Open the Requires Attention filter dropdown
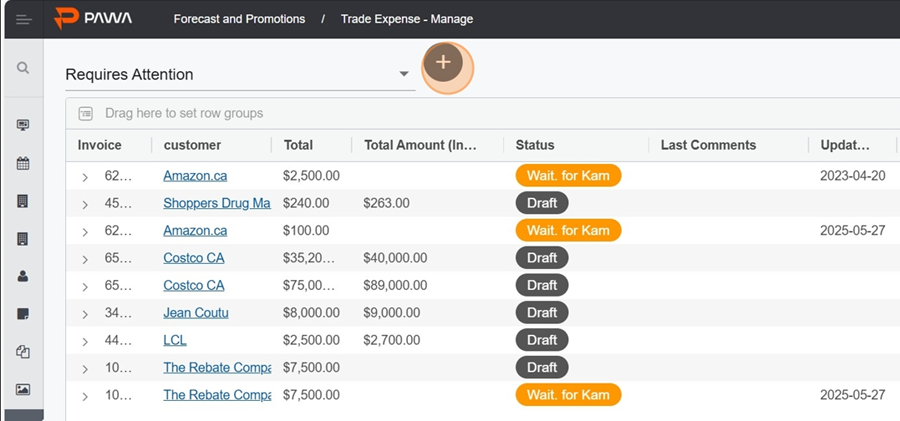The image size is (900, 421). [x=240, y=75]
